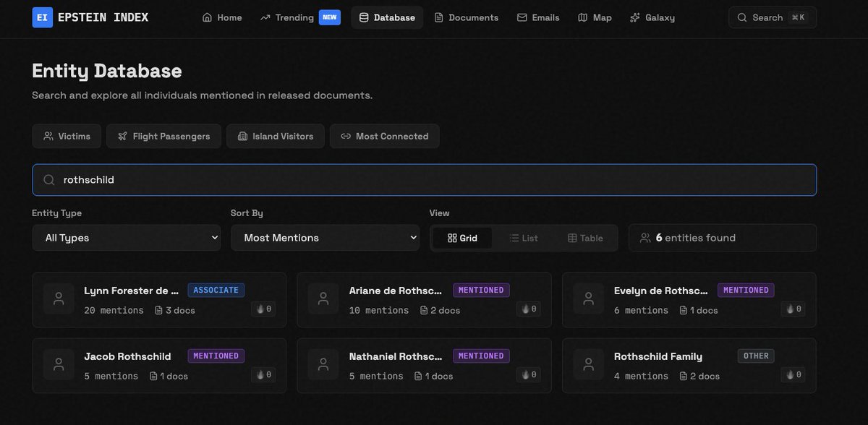The image size is (868, 425).
Task: Click Lynn Forester de Rothschild avatar icon
Action: (x=59, y=299)
